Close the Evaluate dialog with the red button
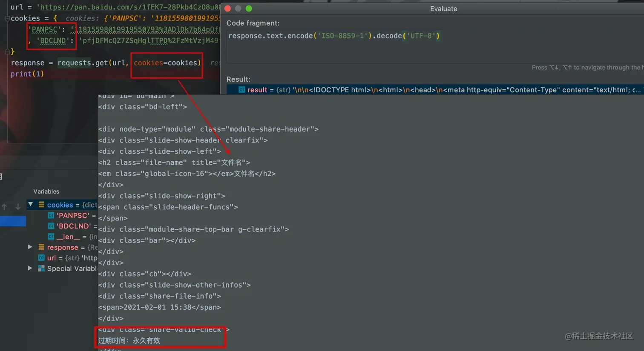Image resolution: width=644 pixels, height=351 pixels. point(228,9)
